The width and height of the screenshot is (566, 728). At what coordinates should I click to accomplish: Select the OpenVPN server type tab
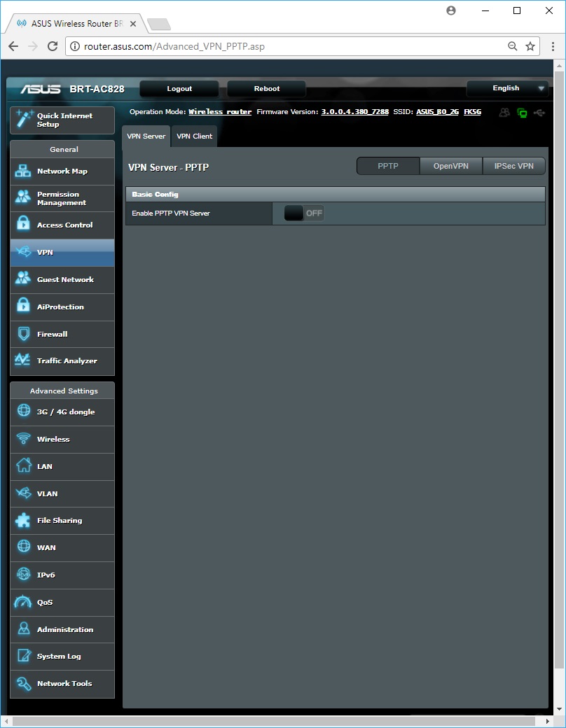pyautogui.click(x=451, y=167)
